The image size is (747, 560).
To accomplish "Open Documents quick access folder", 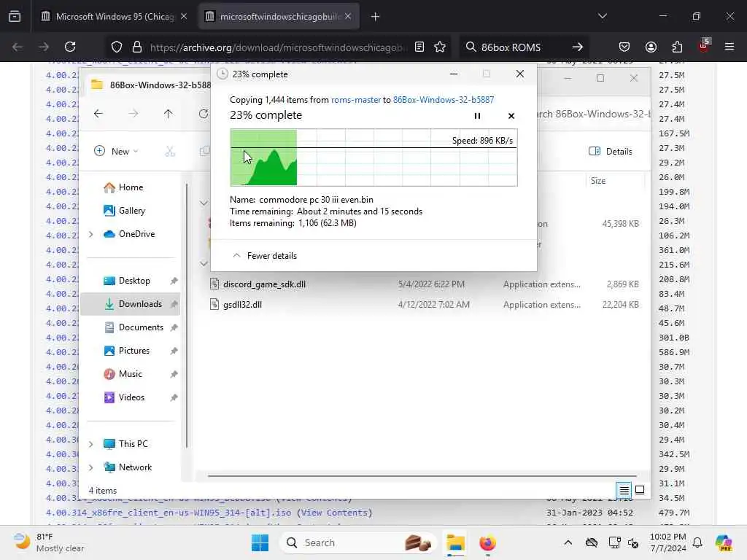I will point(134,327).
